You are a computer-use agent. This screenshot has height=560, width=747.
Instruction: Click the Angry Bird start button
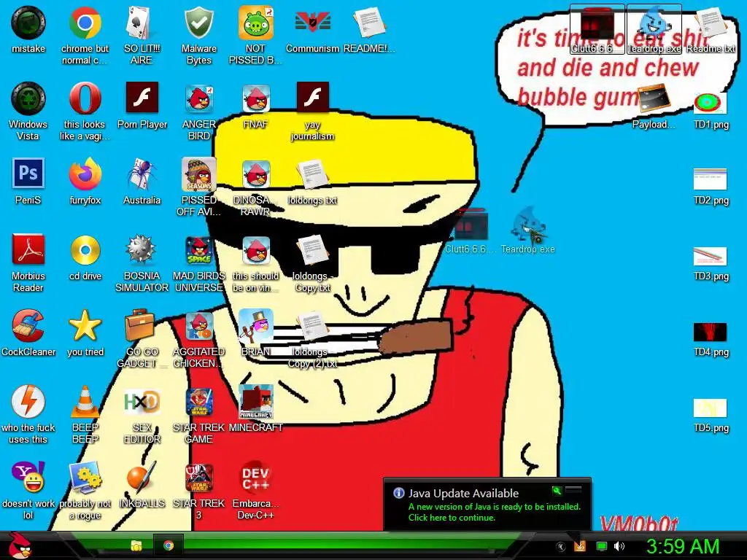pos(20,545)
